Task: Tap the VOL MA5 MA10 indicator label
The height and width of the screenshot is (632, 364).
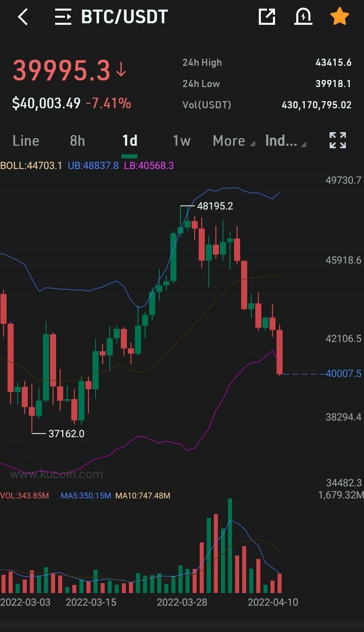Action: (85, 495)
